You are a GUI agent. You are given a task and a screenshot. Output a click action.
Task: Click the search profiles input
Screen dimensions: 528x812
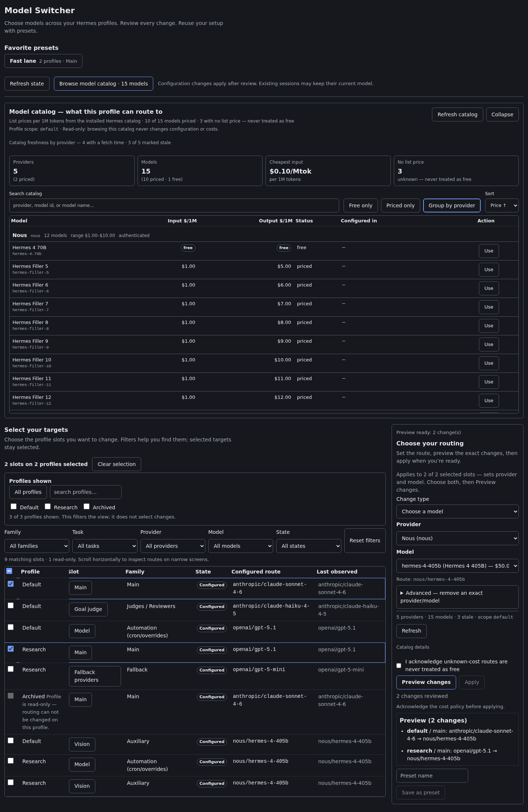pos(86,492)
